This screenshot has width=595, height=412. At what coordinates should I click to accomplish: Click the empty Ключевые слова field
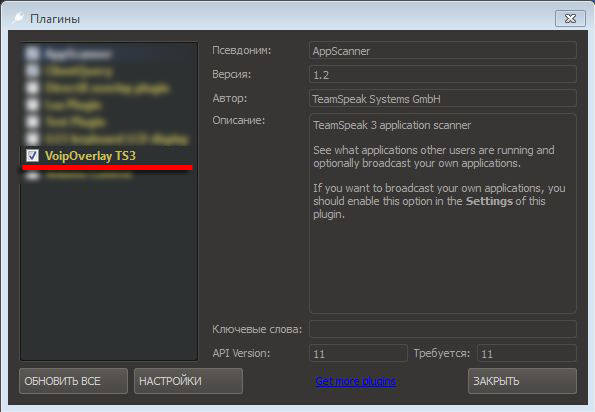[443, 329]
